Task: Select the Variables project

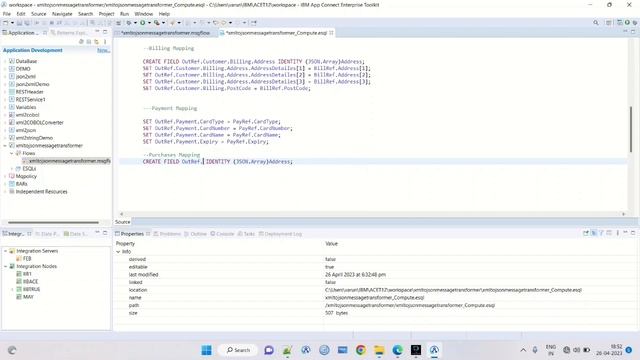Action: click(26, 107)
